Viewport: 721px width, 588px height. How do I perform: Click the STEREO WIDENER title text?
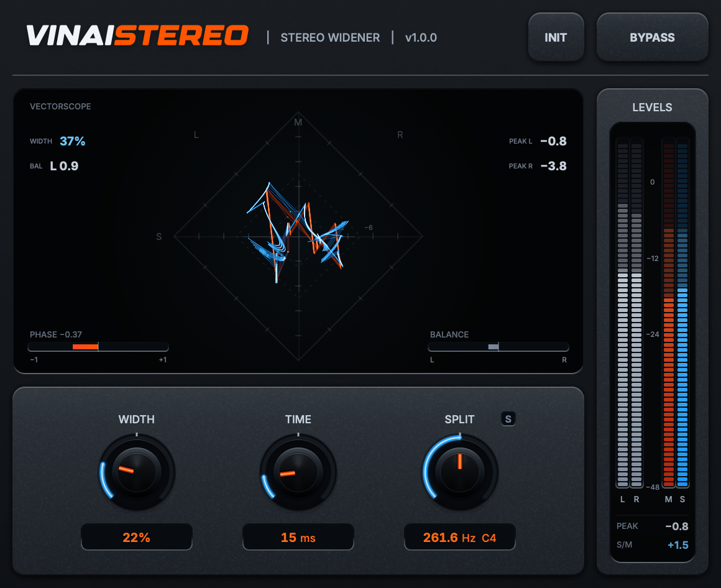[330, 38]
